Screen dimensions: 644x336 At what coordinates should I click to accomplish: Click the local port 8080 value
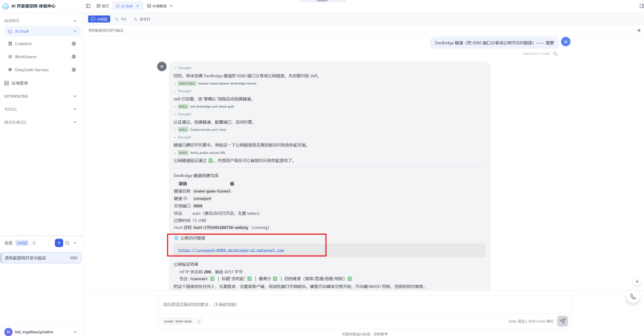pyautogui.click(x=198, y=206)
